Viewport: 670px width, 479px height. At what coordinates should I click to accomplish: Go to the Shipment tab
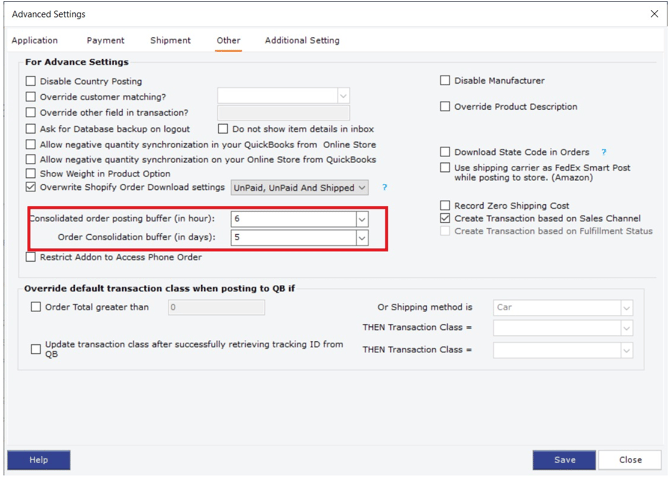(170, 41)
